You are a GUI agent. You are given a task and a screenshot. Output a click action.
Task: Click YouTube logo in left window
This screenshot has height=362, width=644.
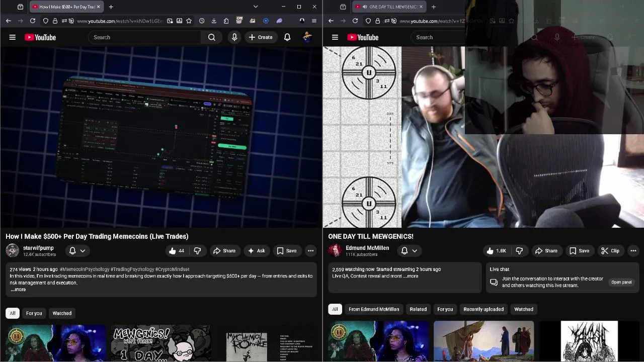40,37
